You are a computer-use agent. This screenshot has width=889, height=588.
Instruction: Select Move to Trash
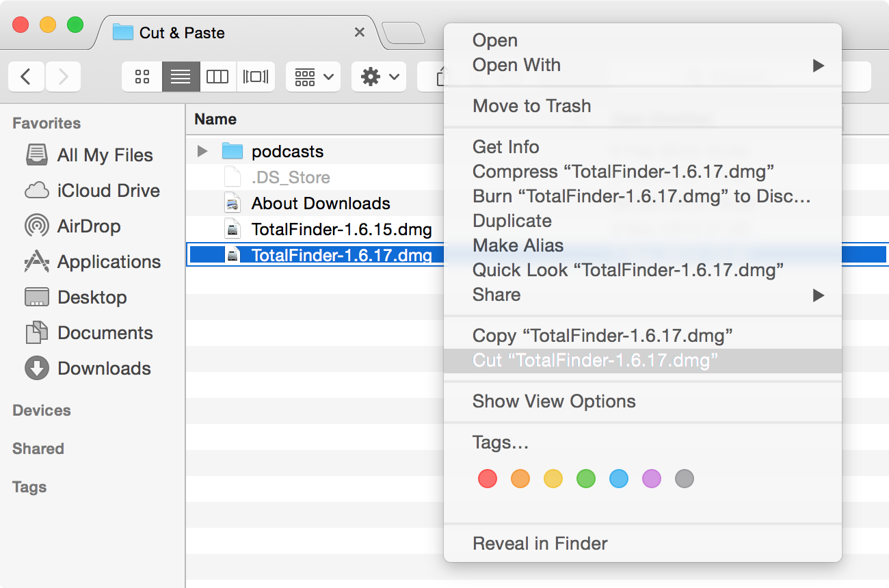point(532,106)
